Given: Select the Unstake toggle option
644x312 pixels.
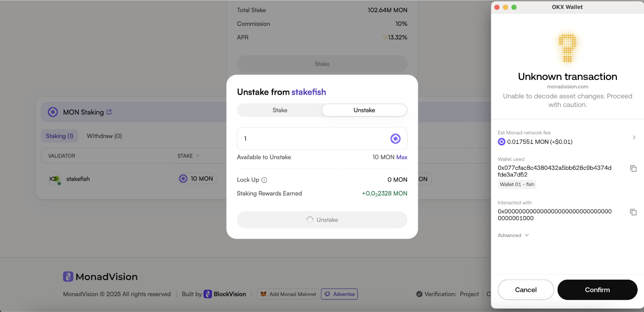Looking at the screenshot, I should point(364,110).
